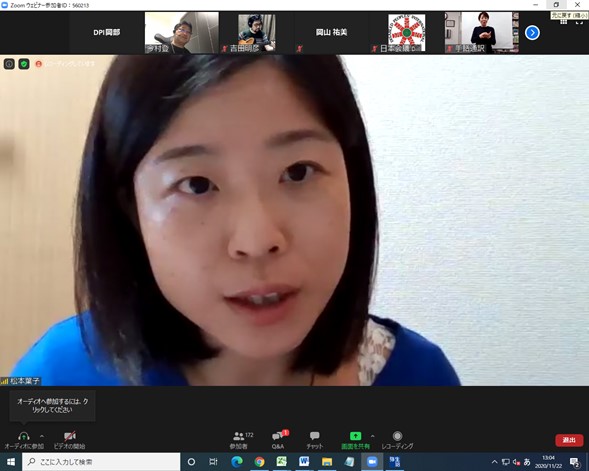Toggle the recording button
589x471 pixels.
point(397,436)
